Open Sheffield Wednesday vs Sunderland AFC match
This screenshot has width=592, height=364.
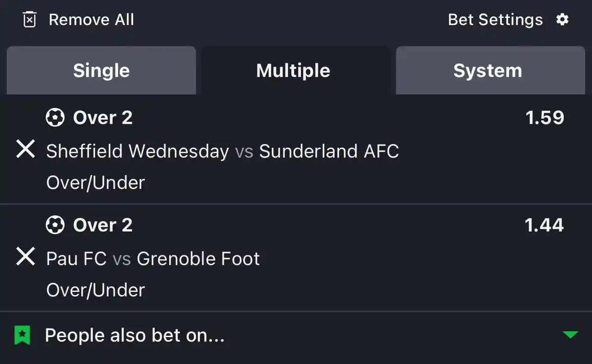tap(222, 152)
